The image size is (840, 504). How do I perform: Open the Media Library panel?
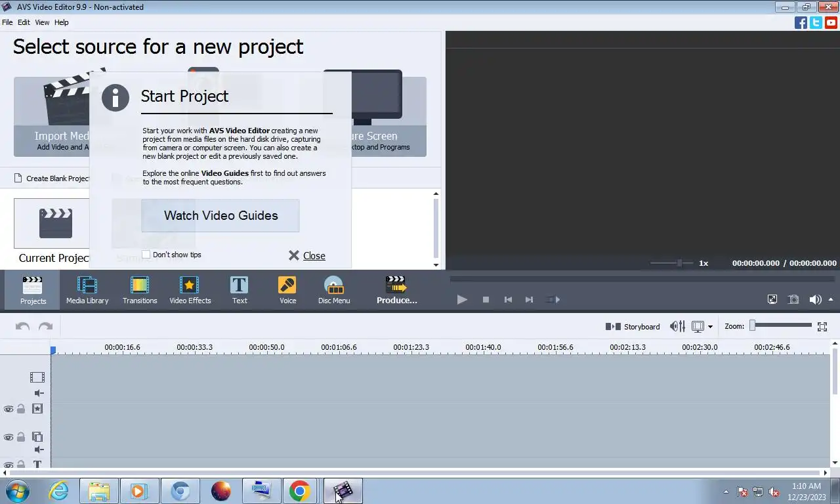87,290
